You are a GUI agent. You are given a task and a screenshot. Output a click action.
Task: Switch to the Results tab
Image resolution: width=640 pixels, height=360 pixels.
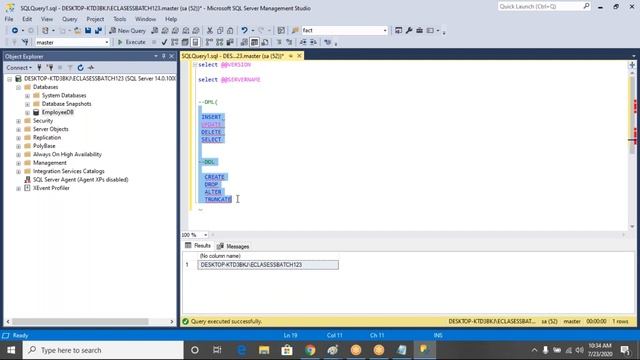click(198, 246)
